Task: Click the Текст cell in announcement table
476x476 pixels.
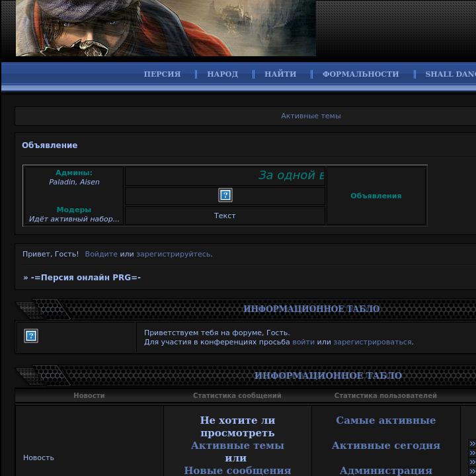Action: (x=225, y=216)
